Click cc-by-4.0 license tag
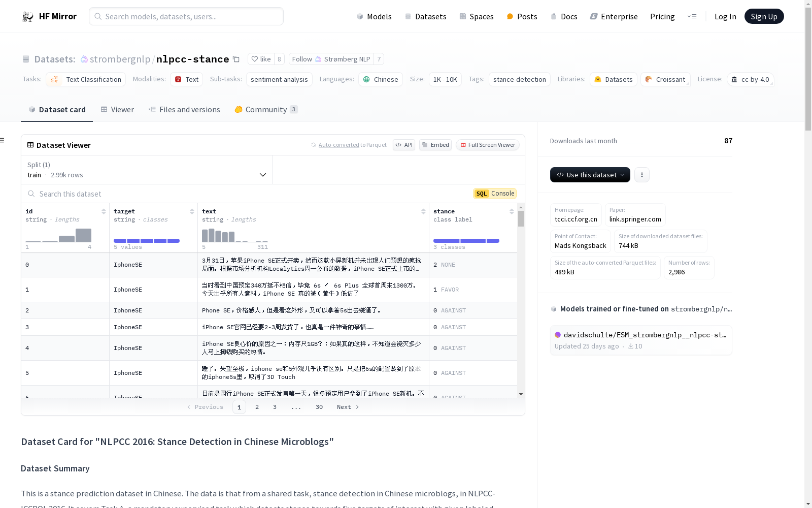 point(750,79)
